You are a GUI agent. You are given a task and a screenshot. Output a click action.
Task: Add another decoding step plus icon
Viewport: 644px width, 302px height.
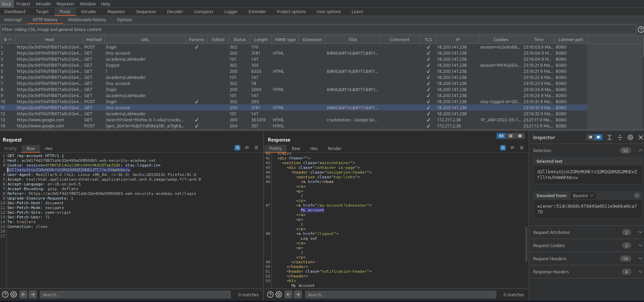point(637,195)
